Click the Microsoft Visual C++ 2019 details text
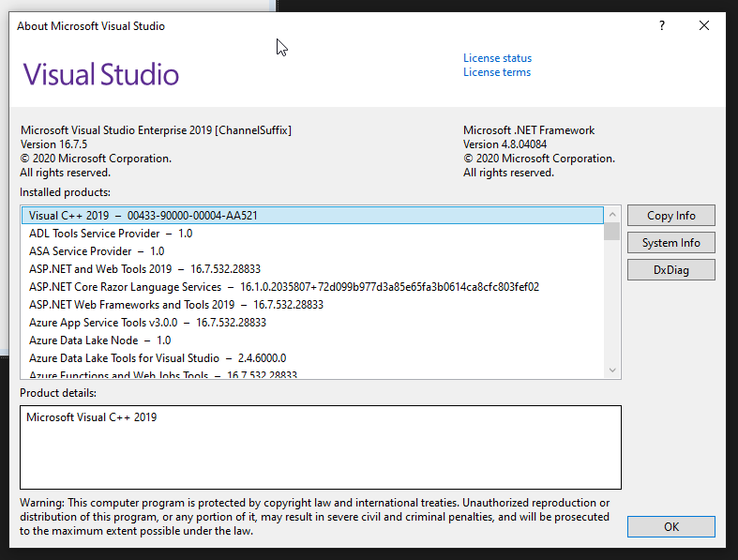 [91, 417]
